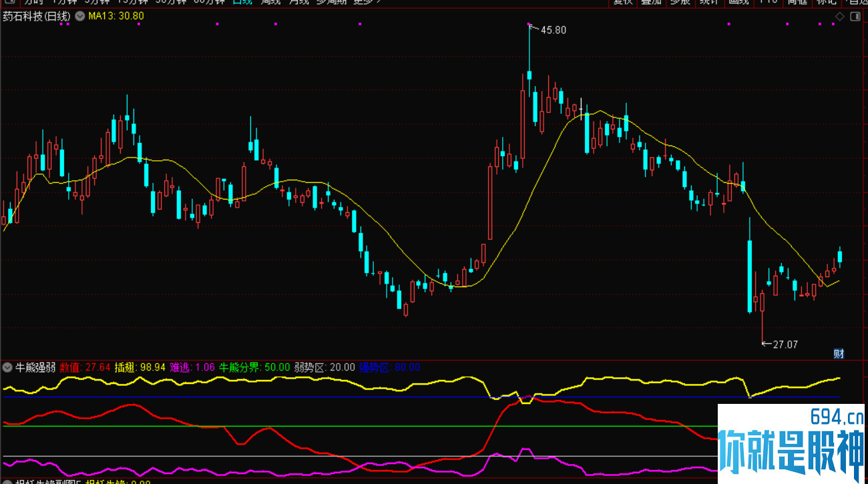Click the 药石科技(日线) chart title
868x484 pixels.
[x=37, y=16]
